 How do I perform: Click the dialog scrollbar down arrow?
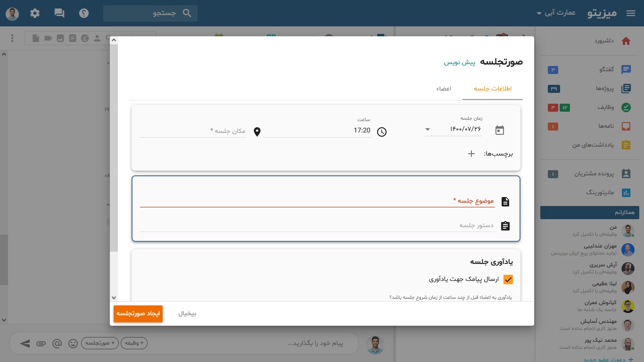pos(114,297)
